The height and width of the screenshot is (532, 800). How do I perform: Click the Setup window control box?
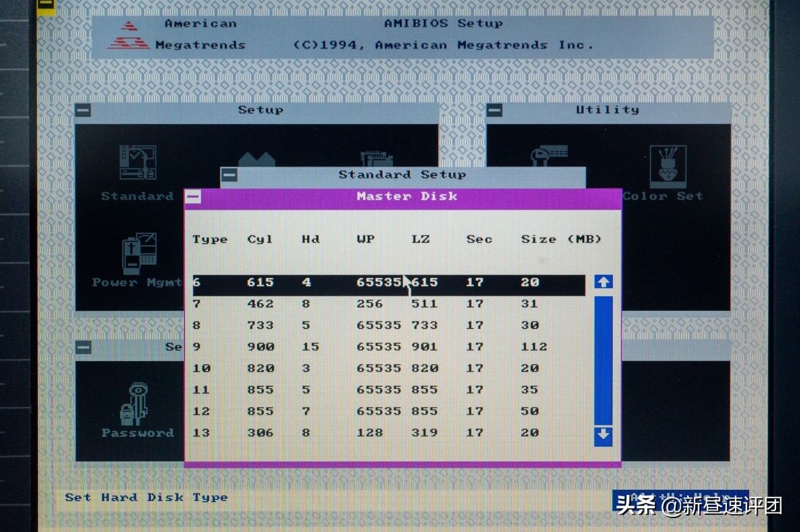[83, 110]
